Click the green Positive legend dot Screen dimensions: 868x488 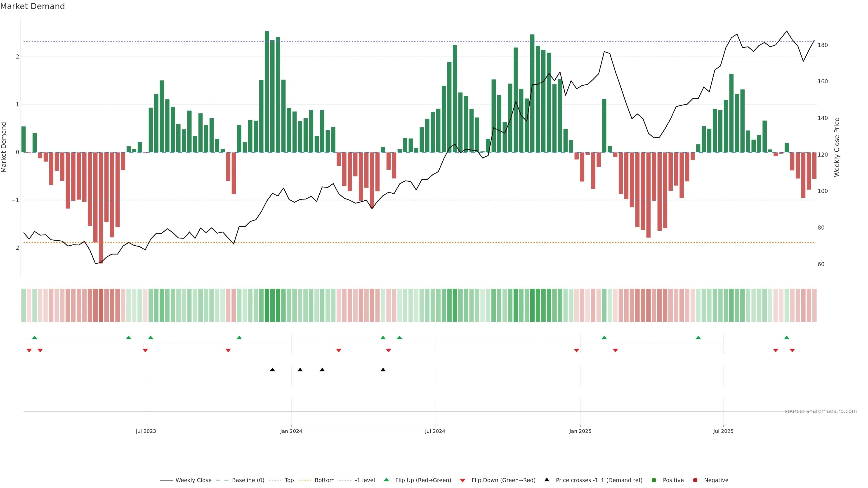pos(654,480)
